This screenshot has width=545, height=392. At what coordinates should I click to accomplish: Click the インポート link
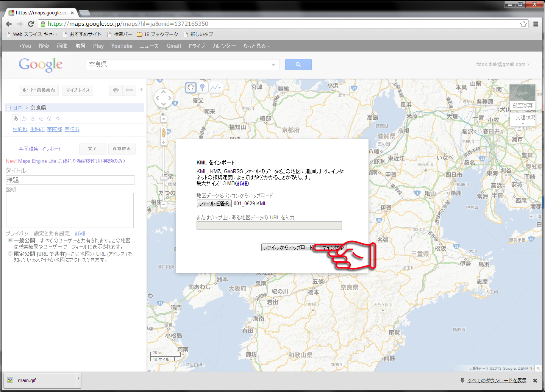point(52,149)
